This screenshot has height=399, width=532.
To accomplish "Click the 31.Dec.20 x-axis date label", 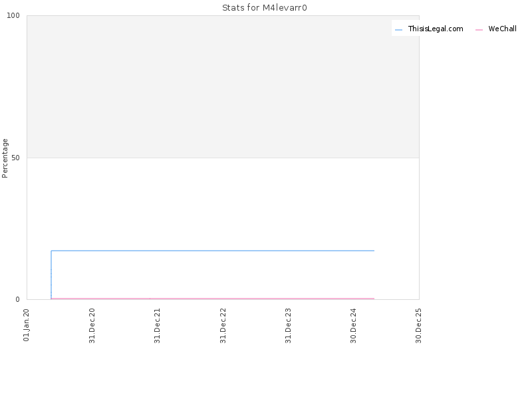I will click(x=92, y=326).
